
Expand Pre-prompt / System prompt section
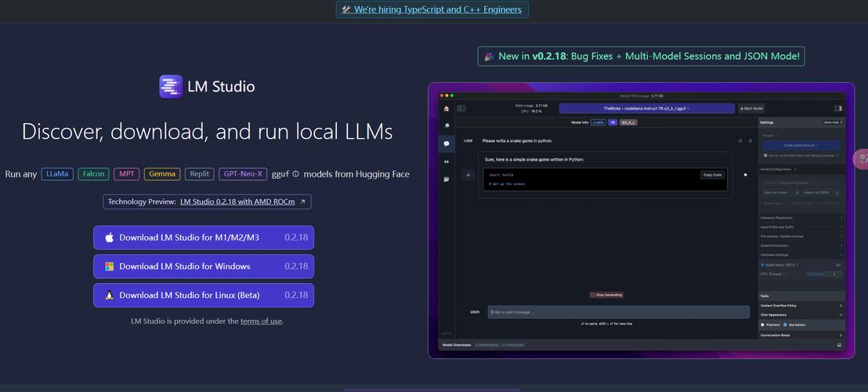click(801, 237)
